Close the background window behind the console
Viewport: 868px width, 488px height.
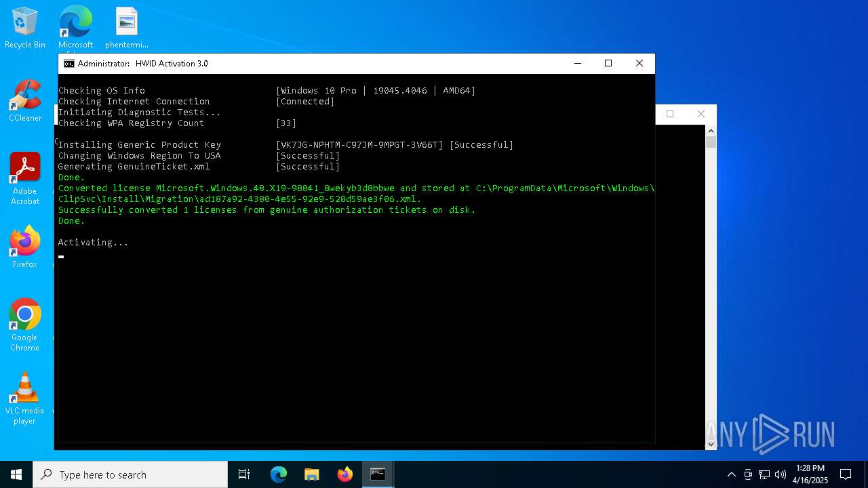pos(701,114)
